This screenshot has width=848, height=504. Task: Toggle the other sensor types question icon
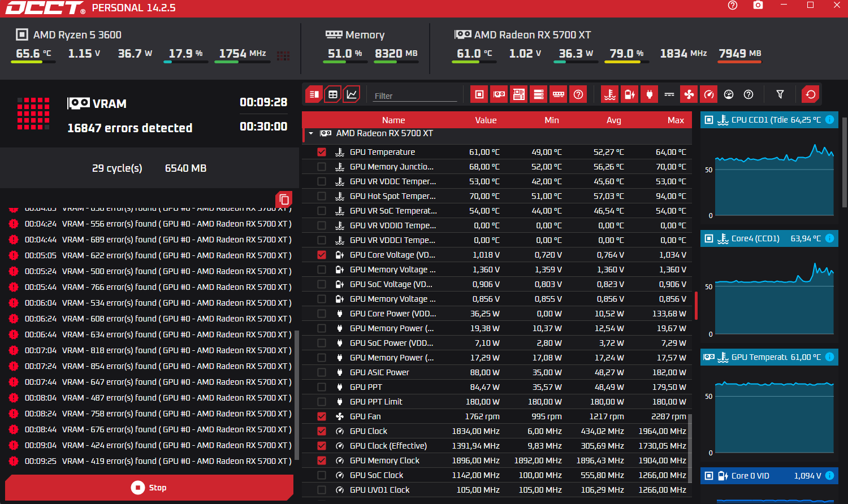point(749,94)
